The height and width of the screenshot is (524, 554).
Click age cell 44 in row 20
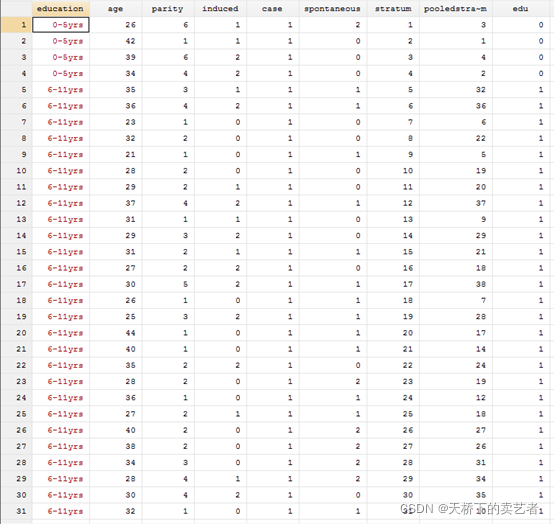click(x=116, y=333)
